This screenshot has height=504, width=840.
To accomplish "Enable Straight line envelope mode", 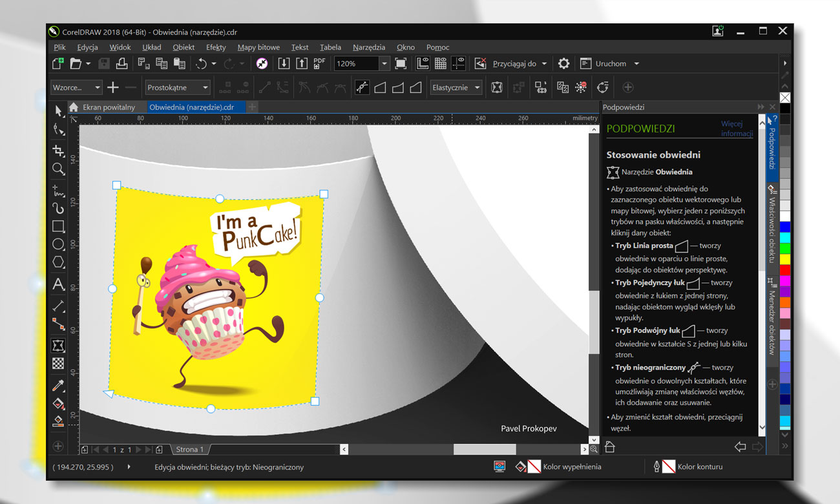I will [380, 87].
